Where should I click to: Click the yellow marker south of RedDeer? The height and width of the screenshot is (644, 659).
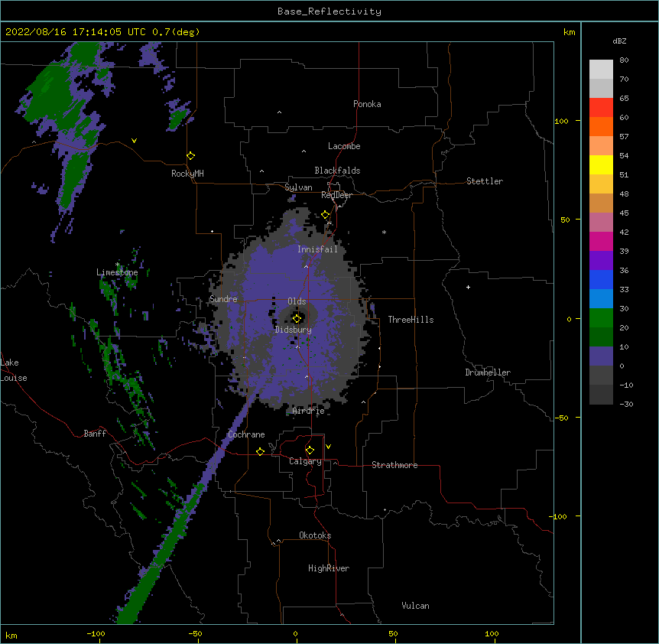click(326, 215)
